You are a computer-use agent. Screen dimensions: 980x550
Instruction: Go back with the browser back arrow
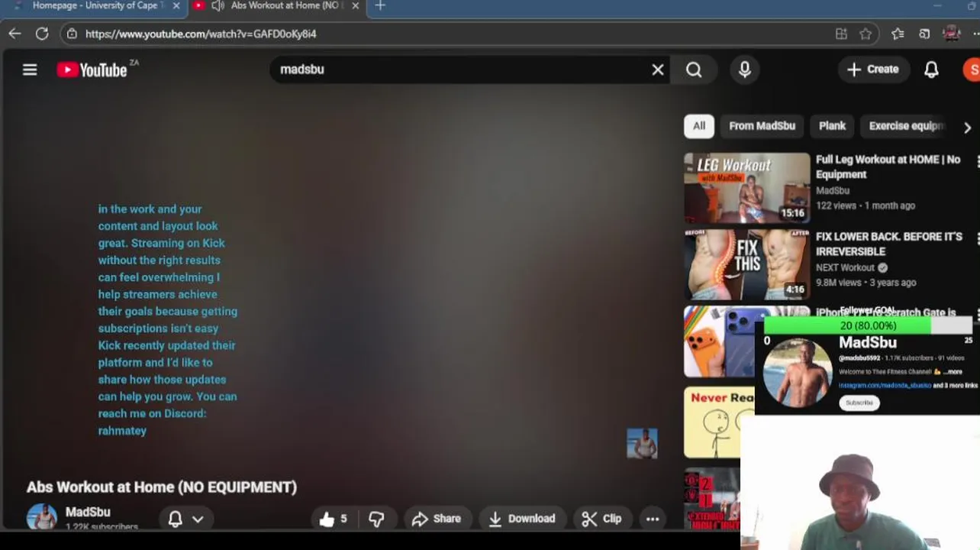15,34
